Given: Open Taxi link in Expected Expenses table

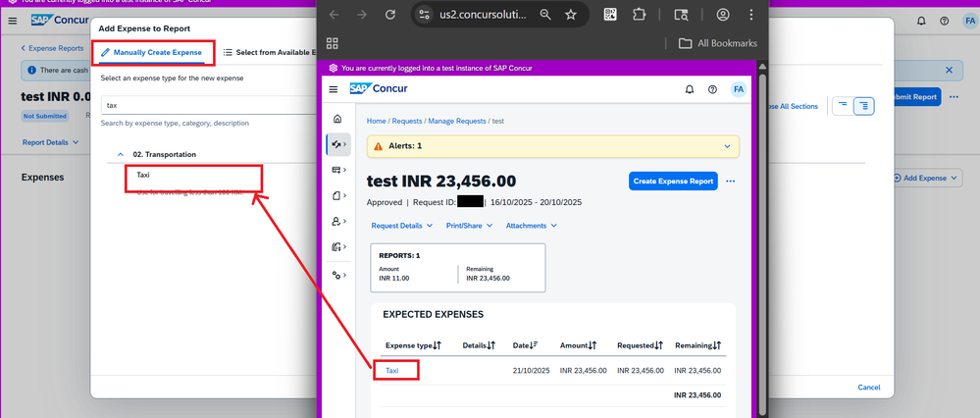Looking at the screenshot, I should click(x=391, y=371).
